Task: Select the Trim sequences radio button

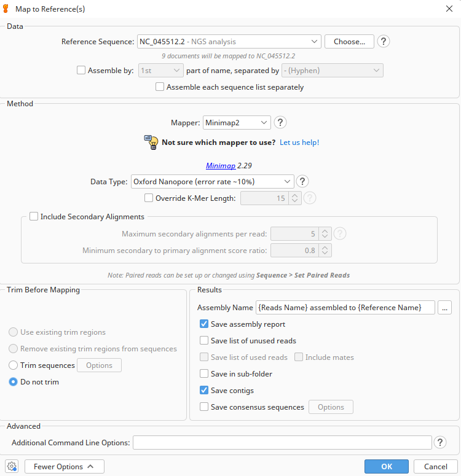Action: [x=13, y=365]
